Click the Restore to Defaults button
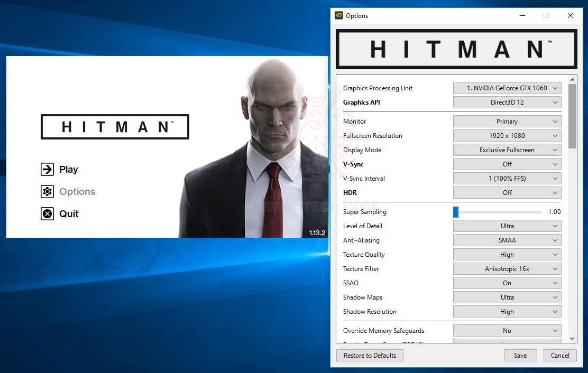Viewport: 588px width, 373px height. coord(370,355)
